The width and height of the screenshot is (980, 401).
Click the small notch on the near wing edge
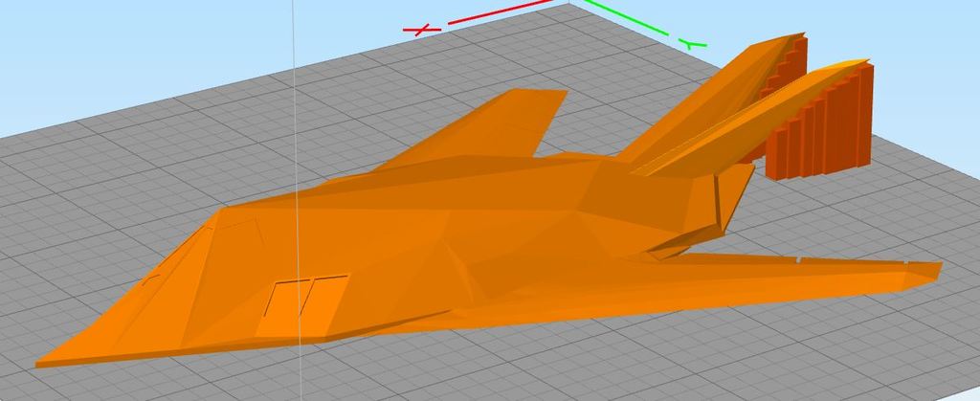point(797,257)
